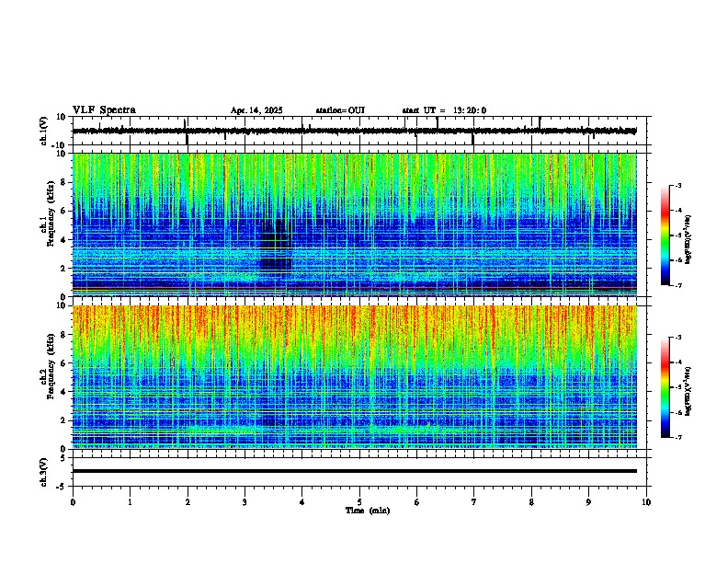The image size is (728, 563).
Task: Click the "3" tick on the Time axis
Action: pyautogui.click(x=245, y=502)
